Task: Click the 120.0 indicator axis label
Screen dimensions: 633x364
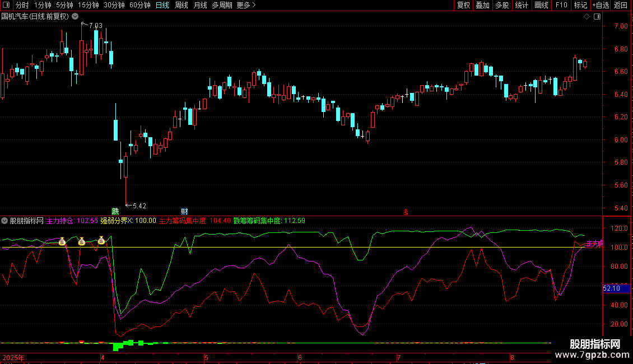Action: [619, 228]
